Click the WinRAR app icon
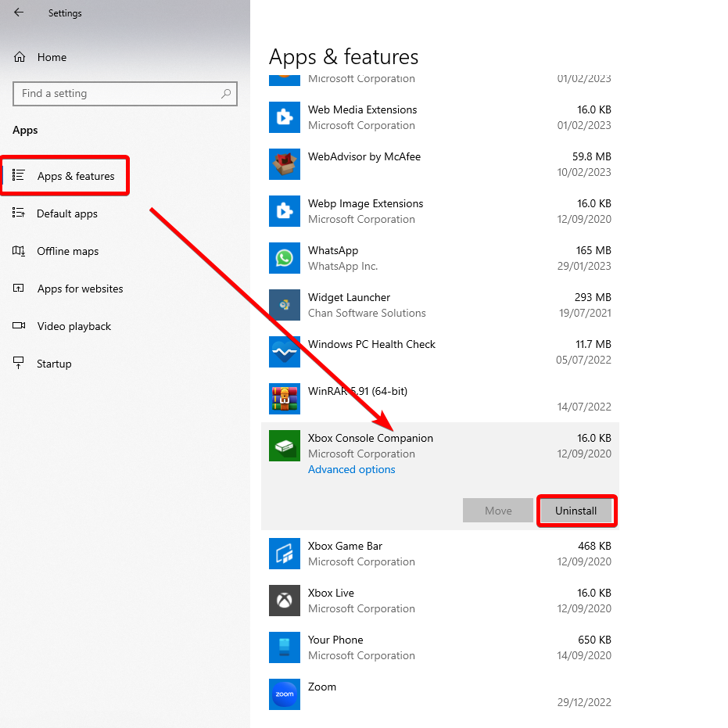728x728 pixels. (x=284, y=399)
